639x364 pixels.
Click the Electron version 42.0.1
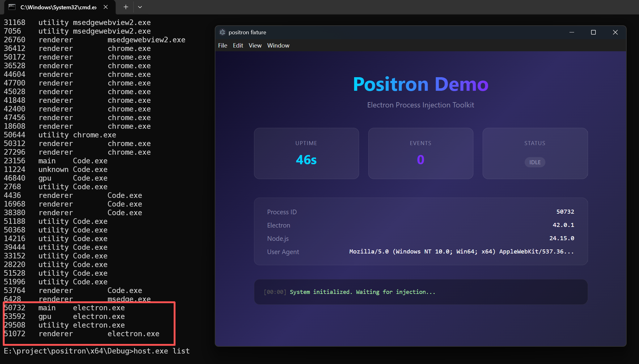tap(563, 225)
